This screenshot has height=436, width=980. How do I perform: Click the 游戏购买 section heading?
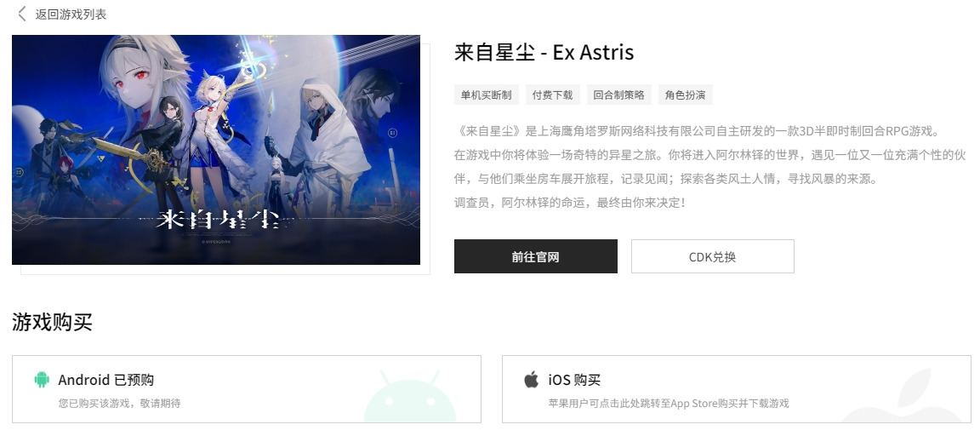coord(52,322)
